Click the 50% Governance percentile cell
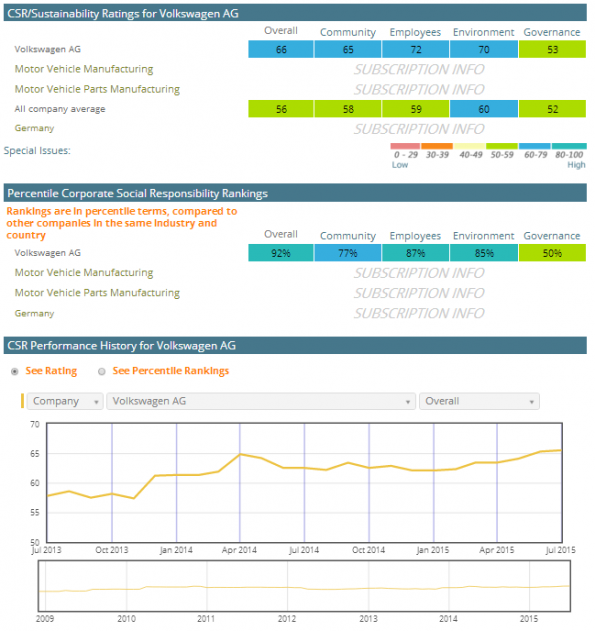 coord(552,253)
